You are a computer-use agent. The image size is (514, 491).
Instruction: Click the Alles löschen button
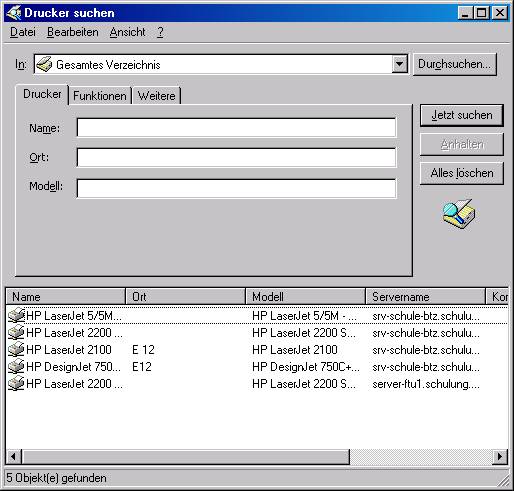click(462, 173)
